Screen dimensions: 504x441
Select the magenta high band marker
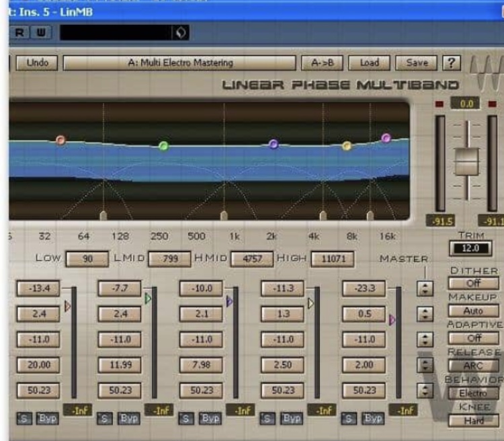[x=386, y=138]
